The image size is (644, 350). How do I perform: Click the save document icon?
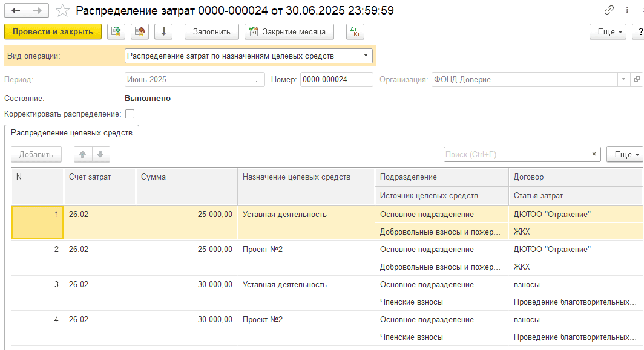point(116,31)
